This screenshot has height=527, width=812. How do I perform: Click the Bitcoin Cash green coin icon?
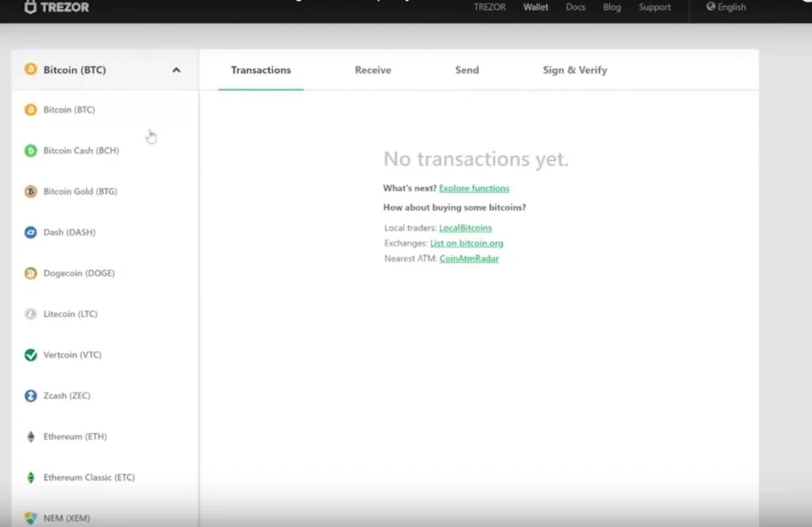(31, 151)
